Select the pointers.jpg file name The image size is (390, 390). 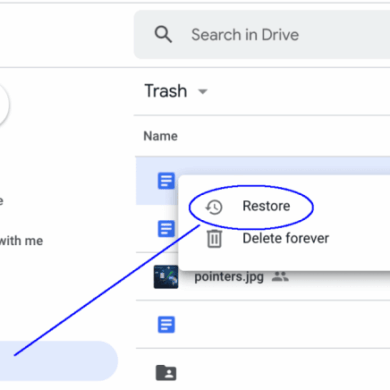click(229, 277)
